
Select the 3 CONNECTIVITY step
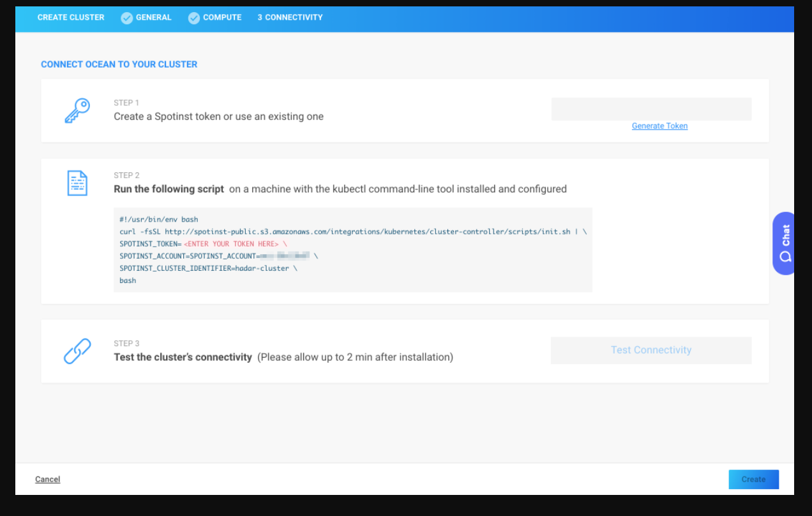tap(290, 18)
